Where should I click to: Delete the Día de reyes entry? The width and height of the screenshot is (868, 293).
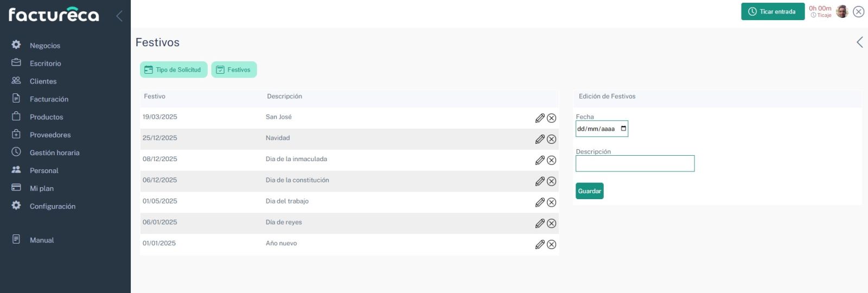point(551,224)
